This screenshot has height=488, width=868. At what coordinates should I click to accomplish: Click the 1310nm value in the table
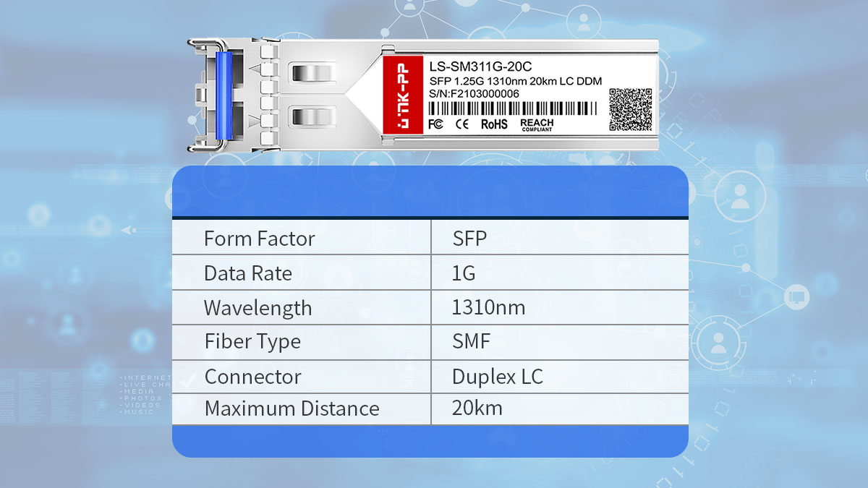coord(488,308)
